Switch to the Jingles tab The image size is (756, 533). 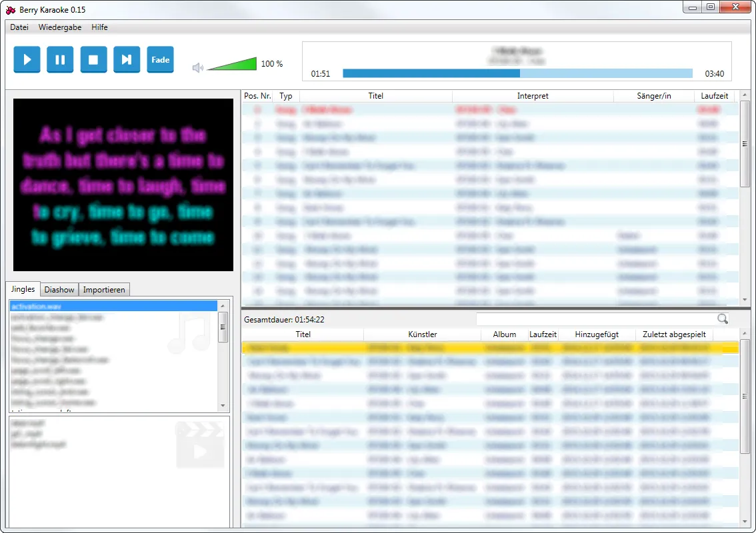click(23, 288)
